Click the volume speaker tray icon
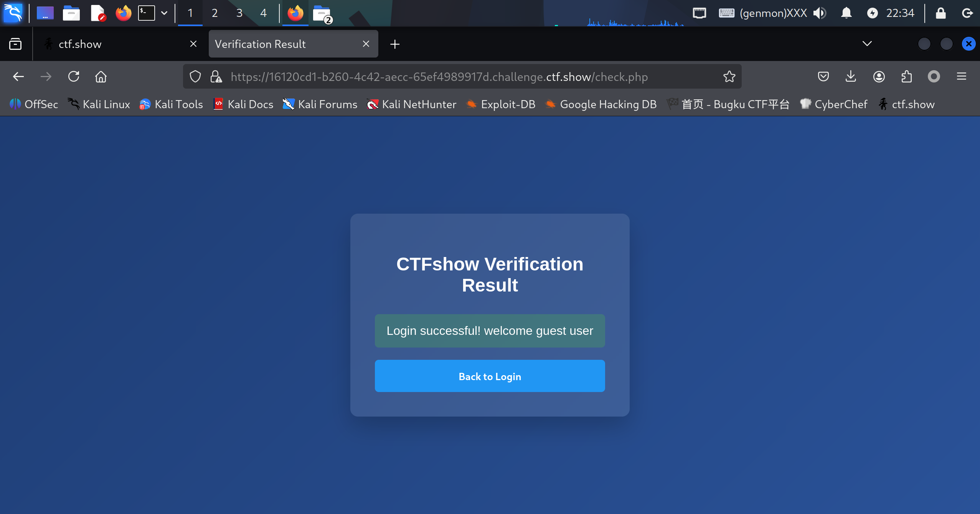This screenshot has width=980, height=514. [x=819, y=13]
